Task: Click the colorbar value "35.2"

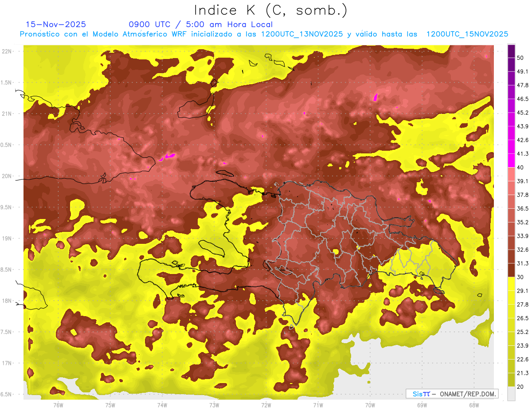Action: click(523, 222)
